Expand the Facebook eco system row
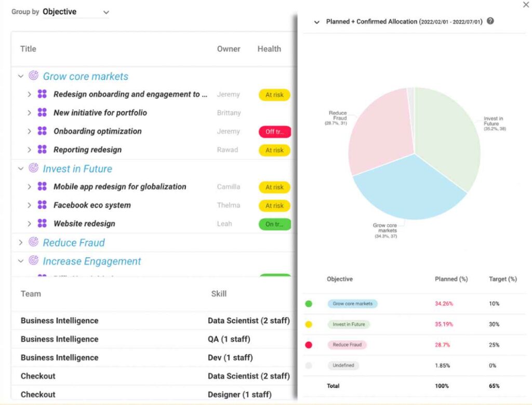Image resolution: width=532 pixels, height=405 pixels. click(x=29, y=205)
